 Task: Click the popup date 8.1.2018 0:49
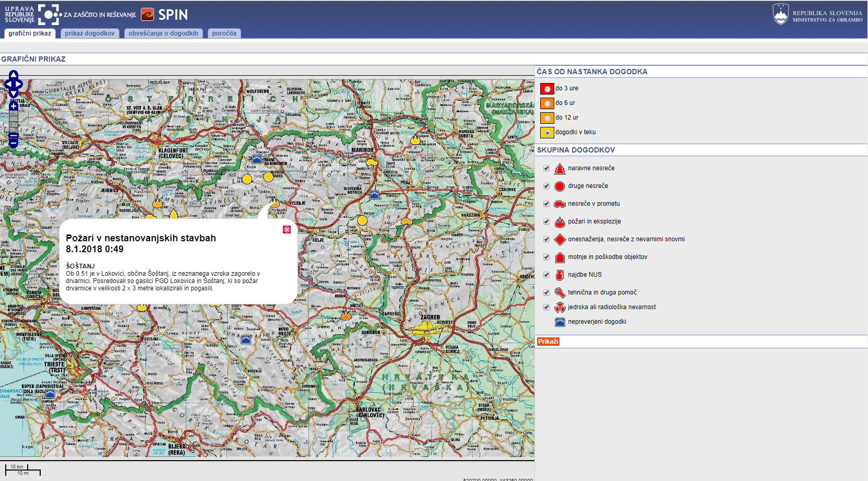[x=94, y=249]
